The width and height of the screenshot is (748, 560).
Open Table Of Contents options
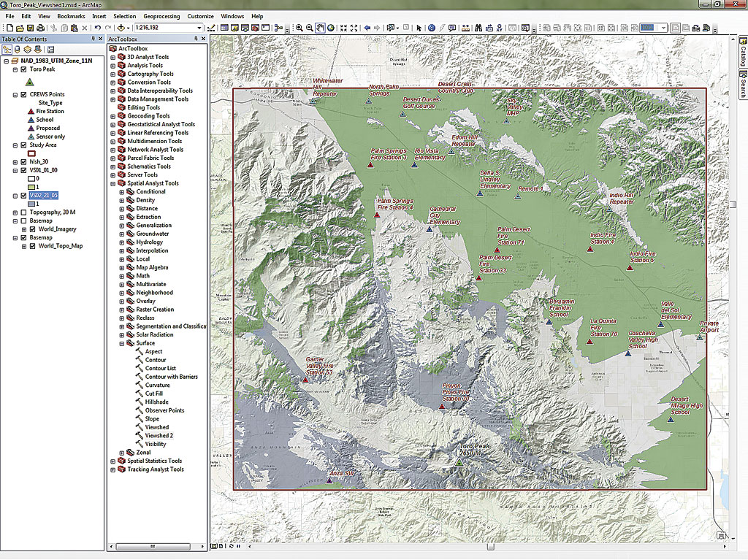(x=50, y=49)
